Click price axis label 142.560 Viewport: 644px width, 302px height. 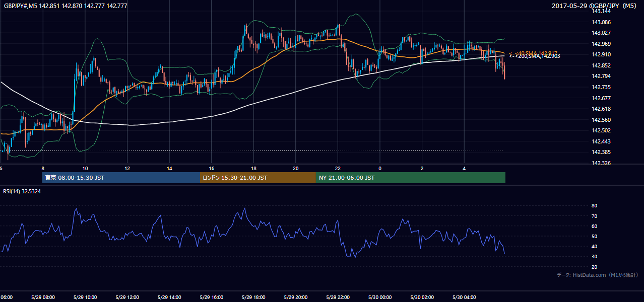(x=601, y=120)
